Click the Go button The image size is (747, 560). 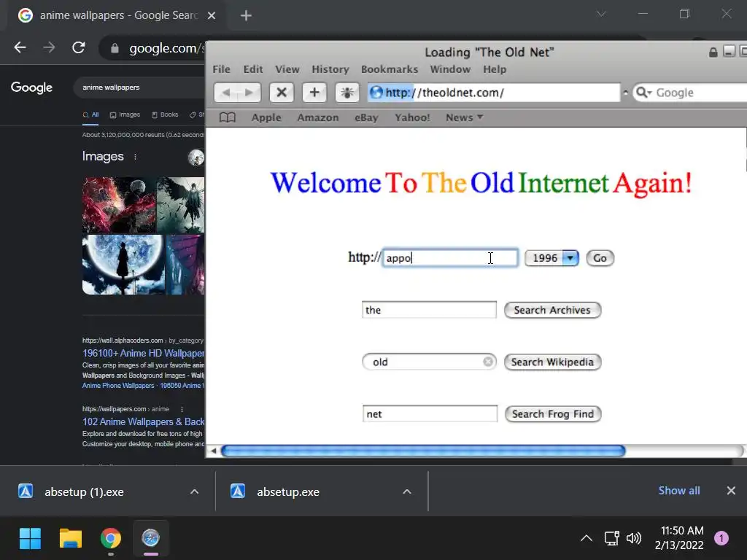click(600, 257)
